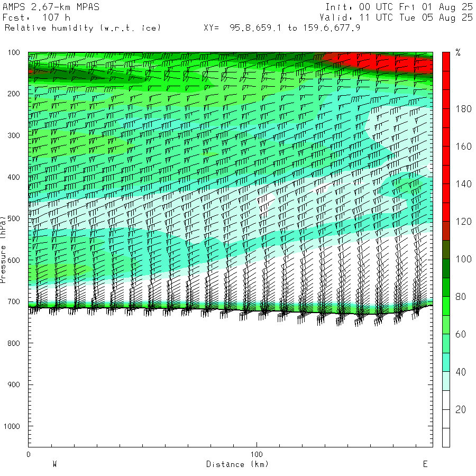This screenshot has height=476, width=476.
Task: Select the '120' colorbar label
Action: pos(463,222)
